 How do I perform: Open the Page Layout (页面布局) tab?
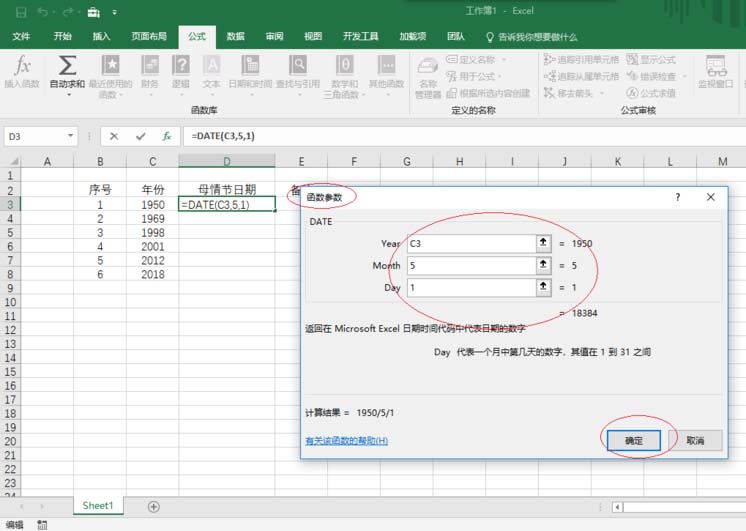point(149,37)
